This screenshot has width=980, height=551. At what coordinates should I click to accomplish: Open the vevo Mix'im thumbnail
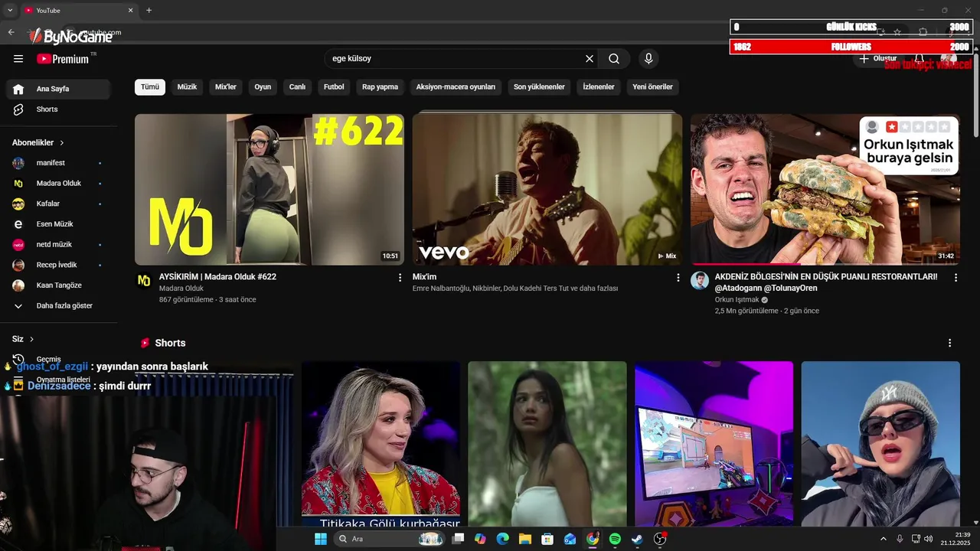point(547,189)
